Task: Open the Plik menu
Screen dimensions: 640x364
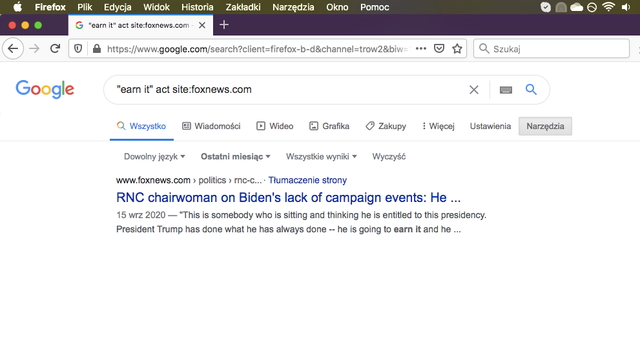Action: (x=85, y=7)
